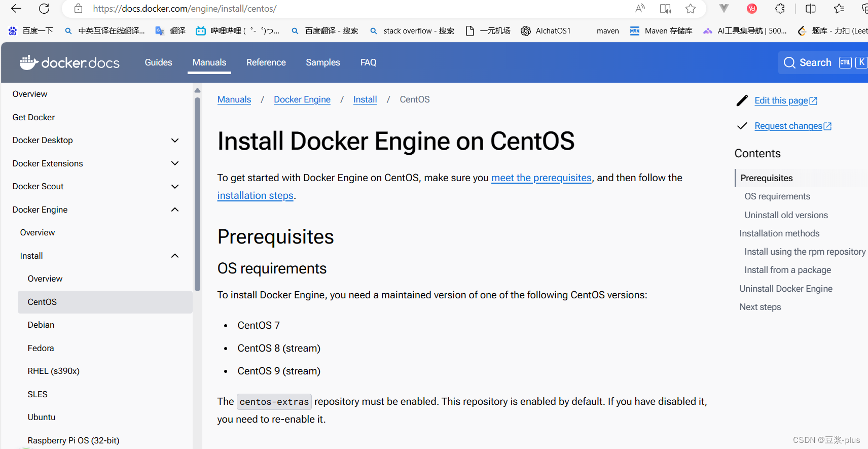Click the sidebar scrollbar thumb

(197, 194)
